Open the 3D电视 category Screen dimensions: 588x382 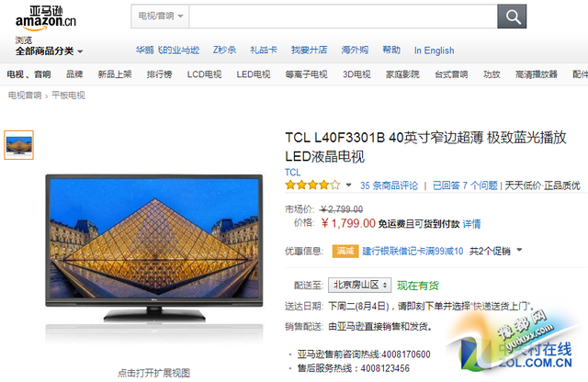356,74
